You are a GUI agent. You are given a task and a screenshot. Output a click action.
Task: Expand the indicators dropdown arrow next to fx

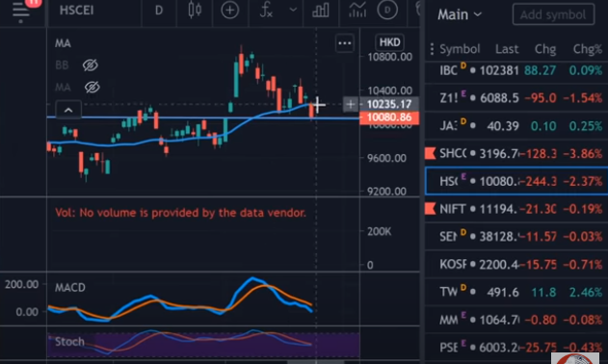click(293, 10)
